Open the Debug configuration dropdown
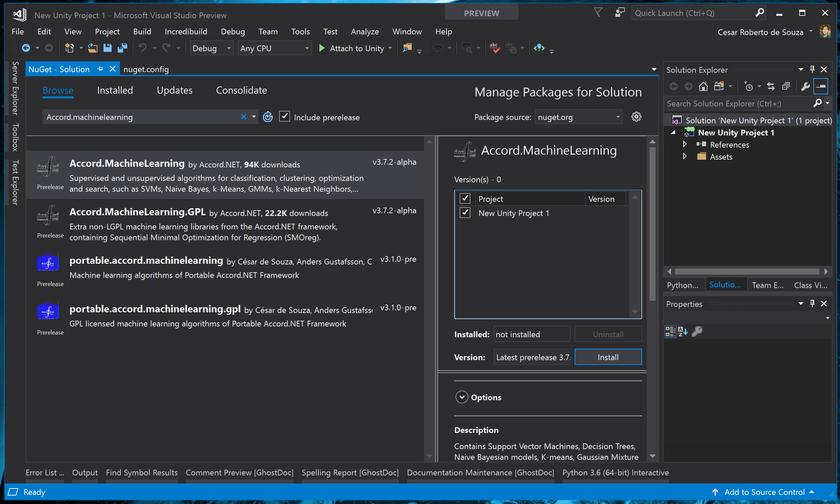The image size is (840, 504). tap(211, 48)
